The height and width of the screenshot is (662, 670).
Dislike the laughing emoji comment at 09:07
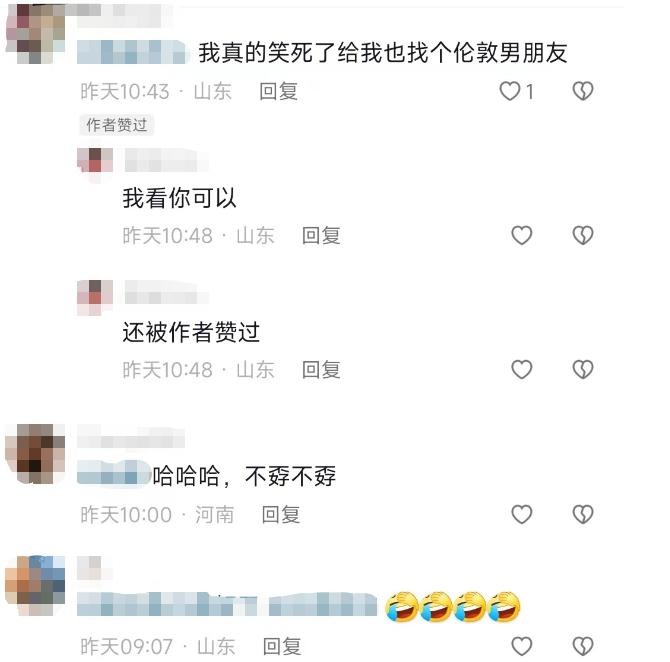(x=583, y=646)
